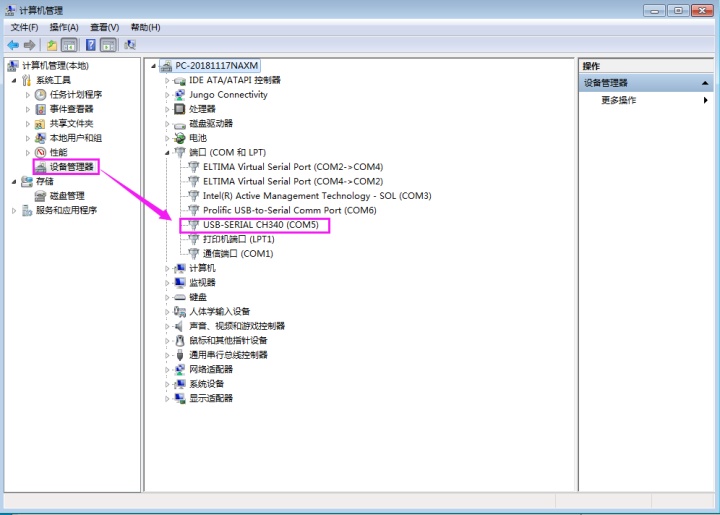Viewport: 720px width, 515px height.
Task: Open the 文件(F) menu
Action: coord(24,28)
